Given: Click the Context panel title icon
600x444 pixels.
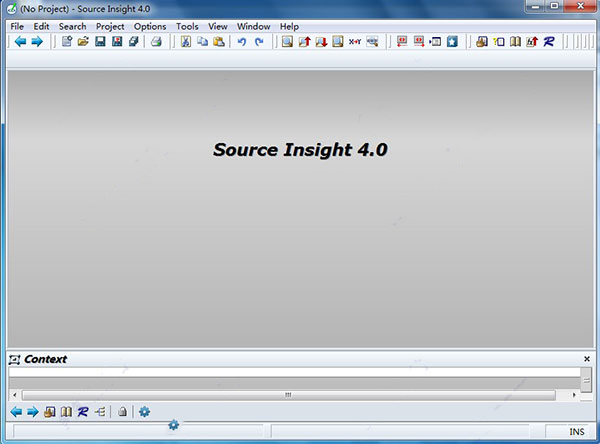Looking at the screenshot, I should pyautogui.click(x=15, y=359).
